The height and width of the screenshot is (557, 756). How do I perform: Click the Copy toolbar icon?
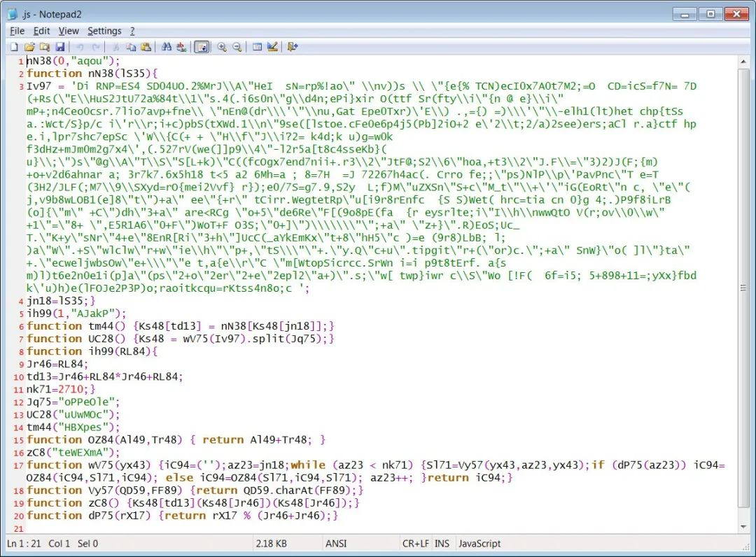(131, 47)
